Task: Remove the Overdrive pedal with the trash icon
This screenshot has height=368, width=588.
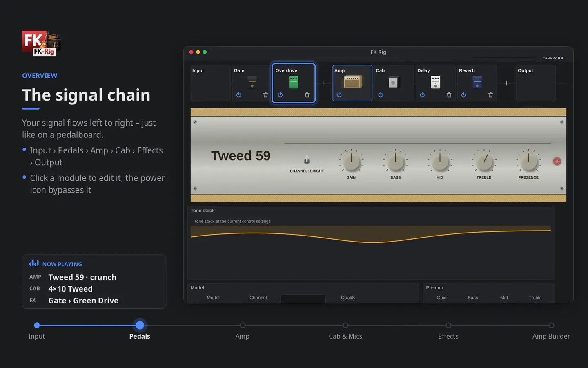Action: [307, 95]
